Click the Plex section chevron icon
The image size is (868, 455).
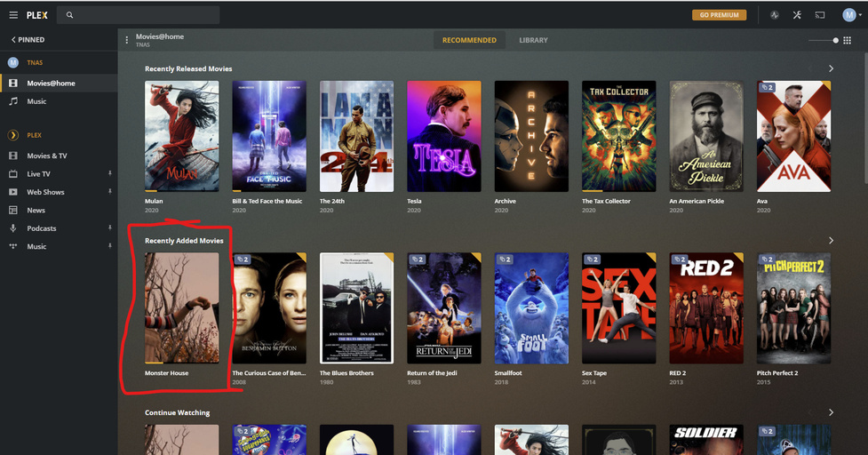[x=13, y=135]
